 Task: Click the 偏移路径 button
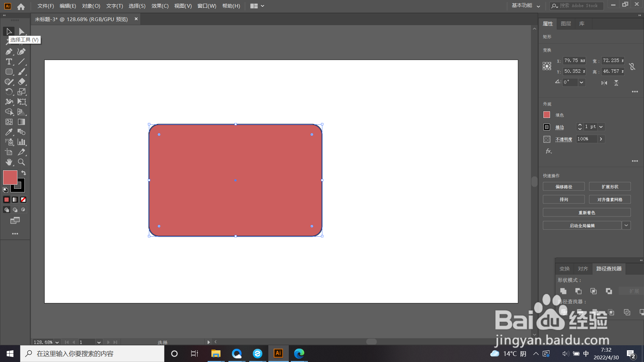pyautogui.click(x=563, y=187)
